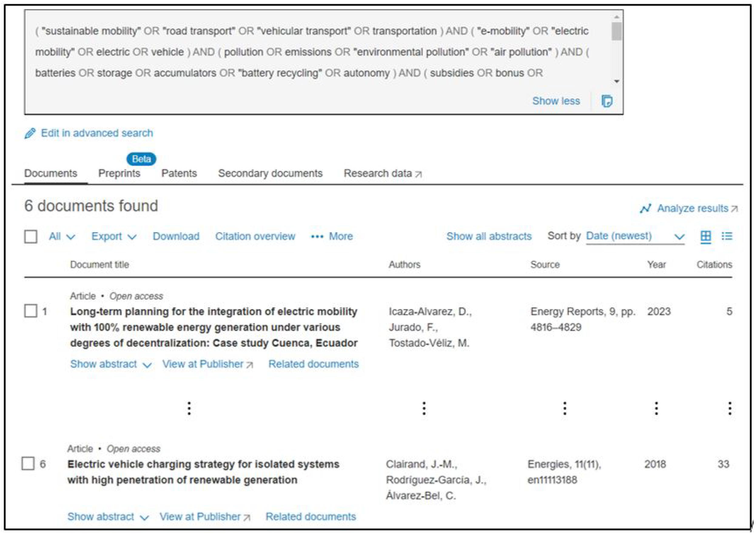The width and height of the screenshot is (756, 535).
Task: Switch to grid table view icon
Action: (706, 236)
